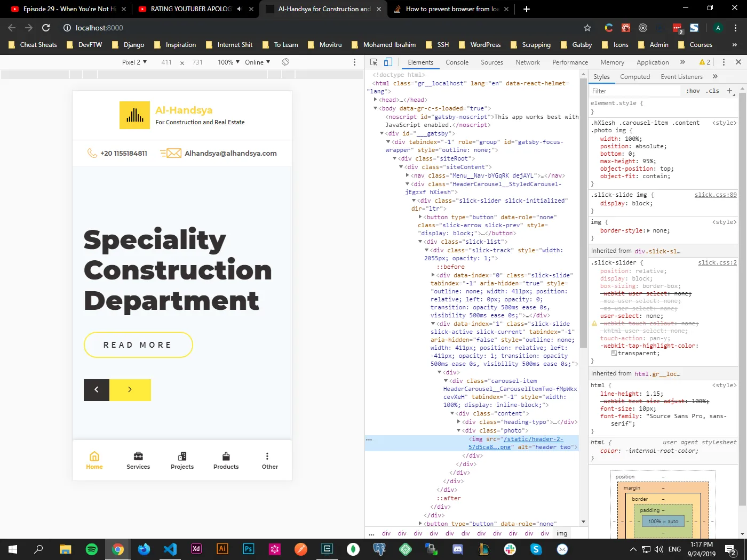The width and height of the screenshot is (747, 560).
Task: Click the rotate device orientation icon
Action: pyautogui.click(x=285, y=62)
